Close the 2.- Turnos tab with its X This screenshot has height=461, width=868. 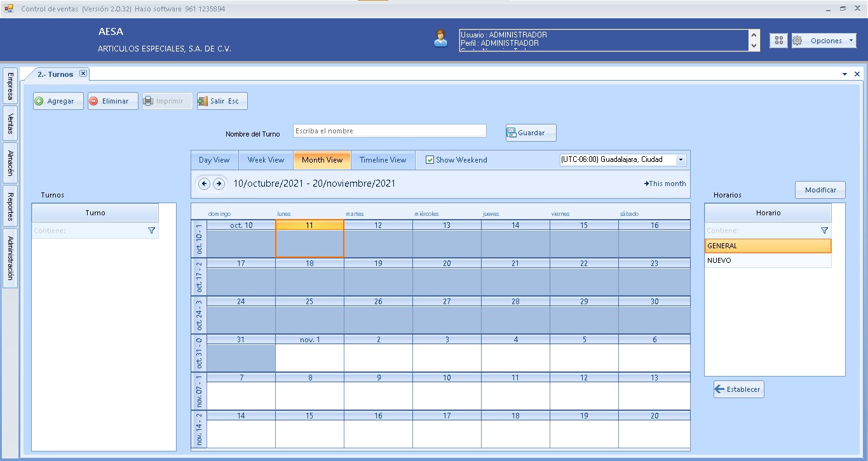click(83, 74)
